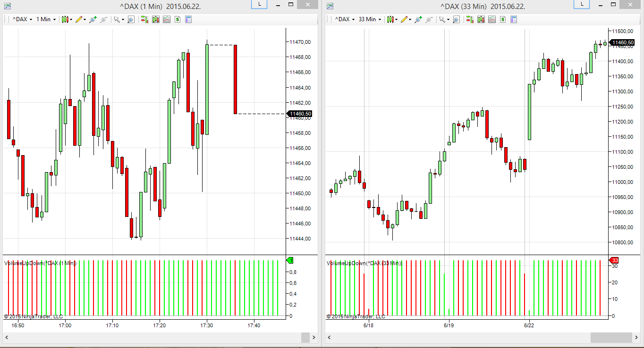Open the Data Series icon in the 33 Min window
644x348 pixels.
480,19
